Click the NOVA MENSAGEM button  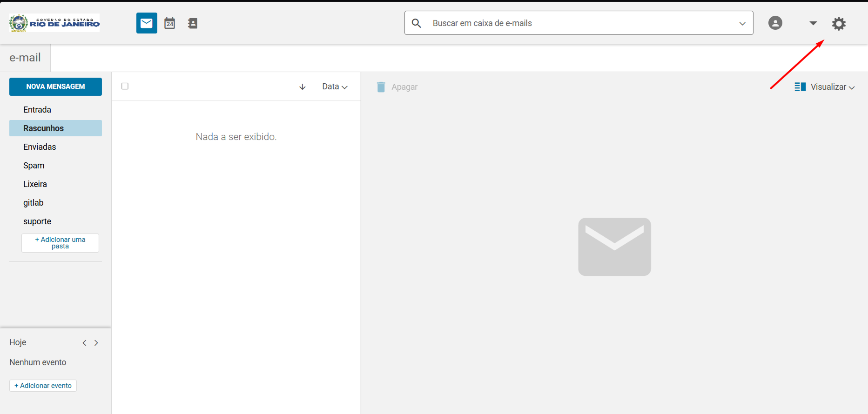point(55,87)
